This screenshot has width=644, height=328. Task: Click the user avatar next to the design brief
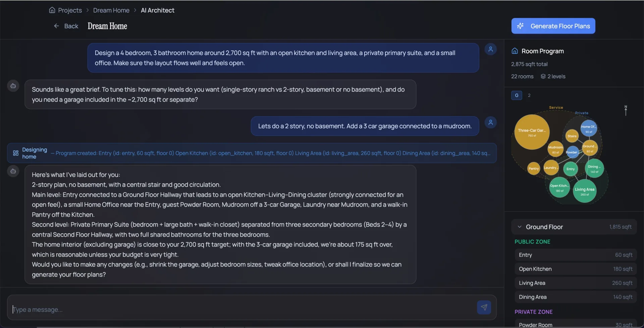tap(491, 49)
